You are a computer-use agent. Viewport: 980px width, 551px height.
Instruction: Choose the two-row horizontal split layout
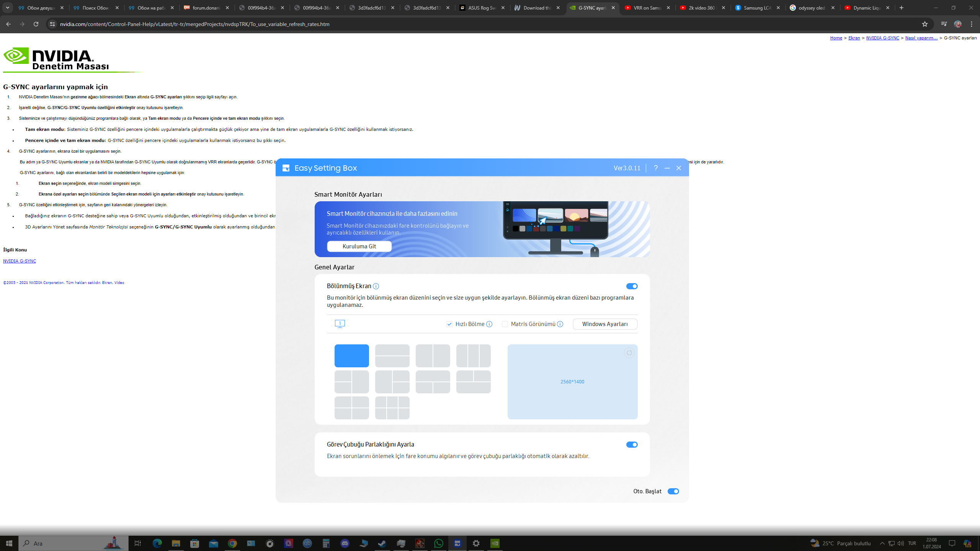[392, 355]
